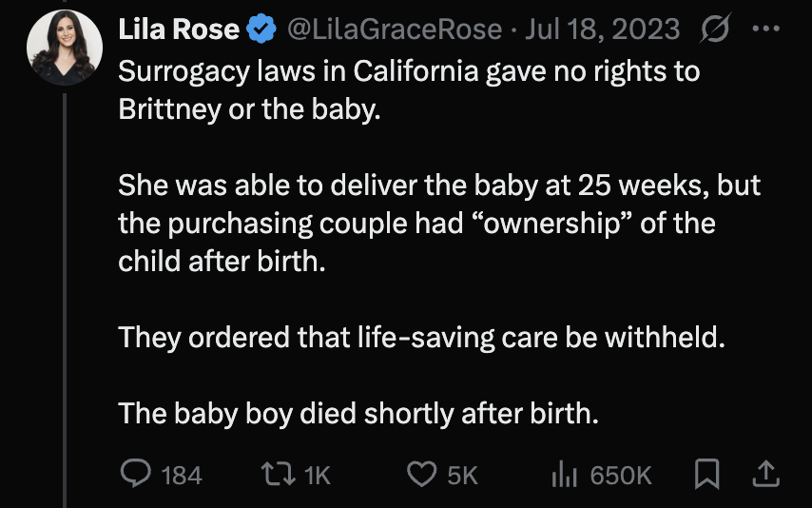Viewport: 812px width, 508px height.
Task: Click the "The baby boy died" sentence
Action: [358, 414]
